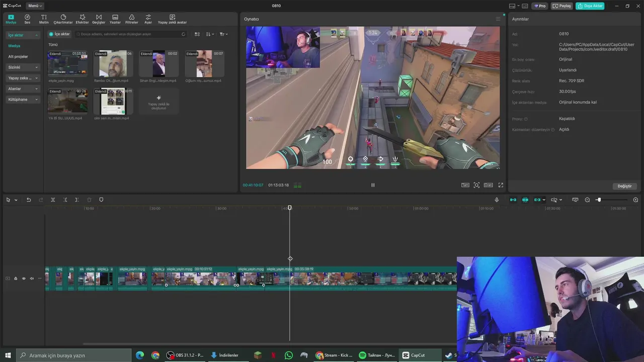Toggle auto snapping in timeline

click(x=525, y=200)
